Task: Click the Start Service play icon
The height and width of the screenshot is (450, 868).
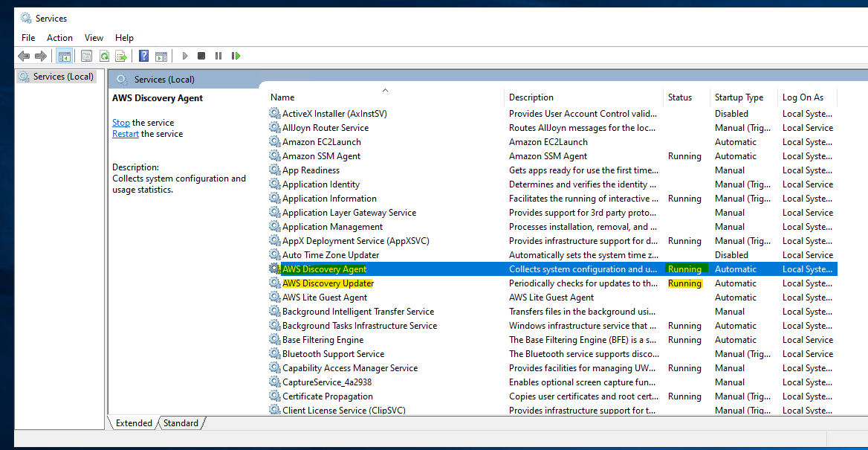Action: (x=186, y=56)
